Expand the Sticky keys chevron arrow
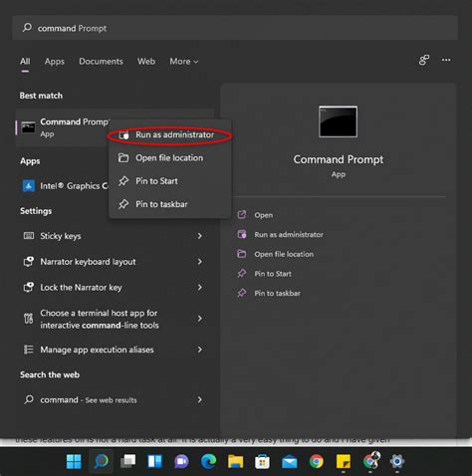This screenshot has width=472, height=476. pos(200,236)
